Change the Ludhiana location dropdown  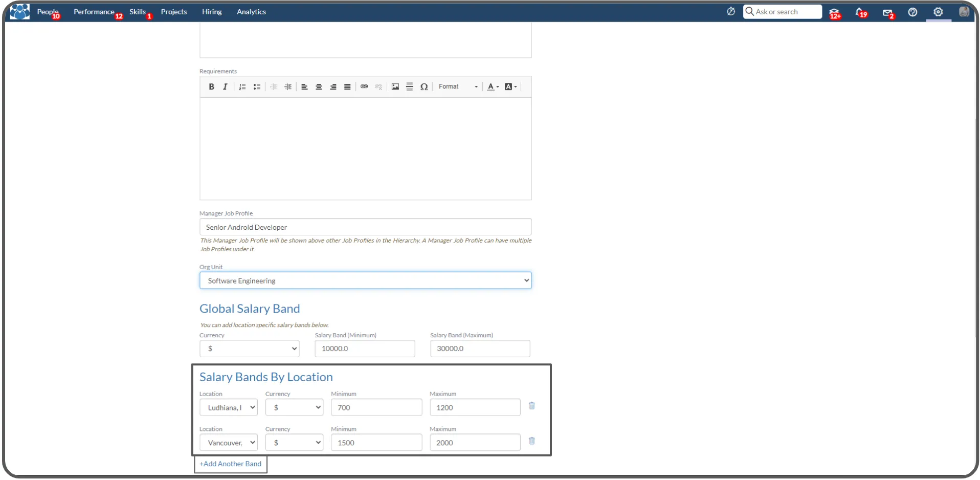[228, 408]
